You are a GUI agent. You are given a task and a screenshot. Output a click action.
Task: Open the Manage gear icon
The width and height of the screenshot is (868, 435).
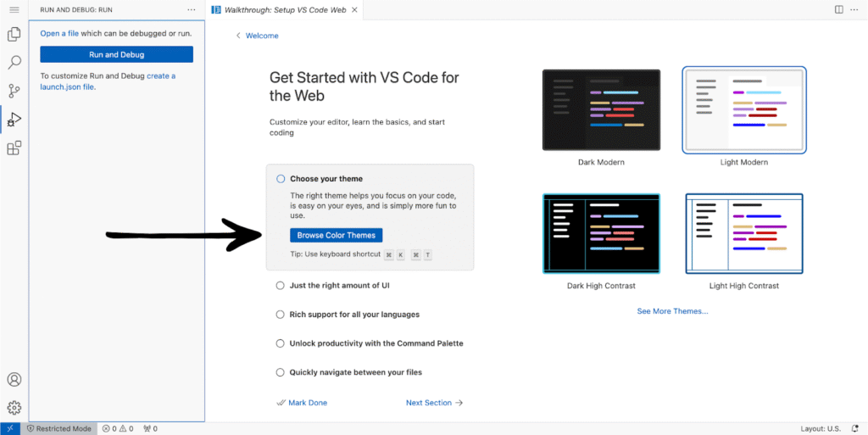coord(14,407)
